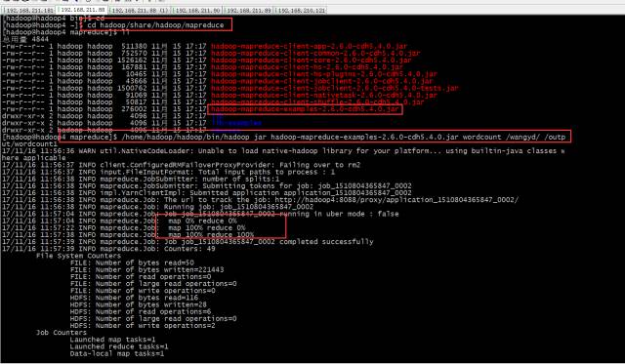Click the 'Submitting tokens for job' log line

point(206,186)
